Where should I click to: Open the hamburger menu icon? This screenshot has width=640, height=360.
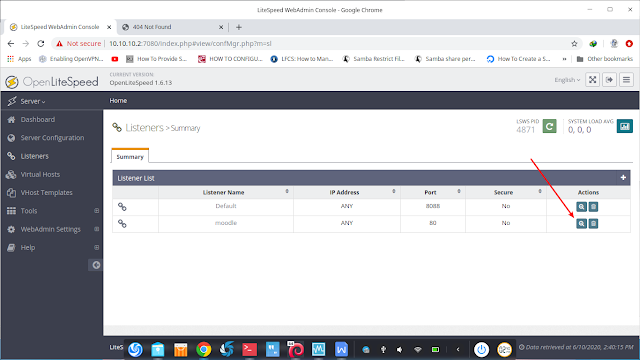(626, 80)
